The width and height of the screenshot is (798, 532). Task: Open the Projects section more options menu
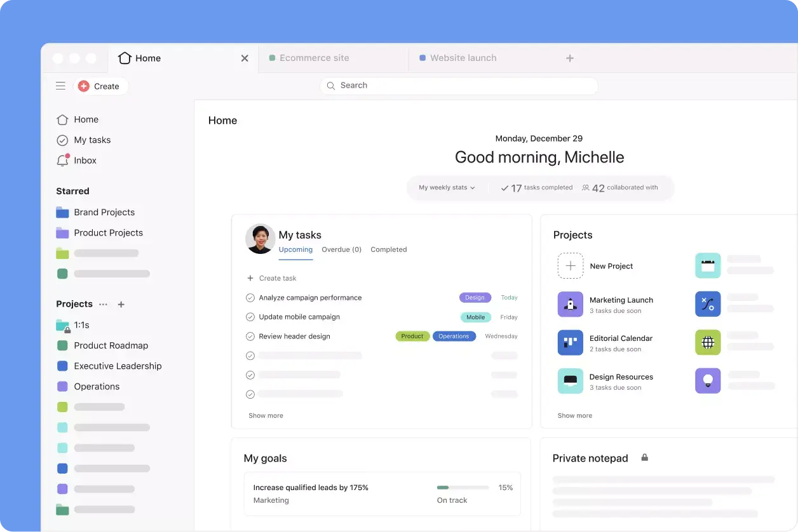tap(103, 305)
